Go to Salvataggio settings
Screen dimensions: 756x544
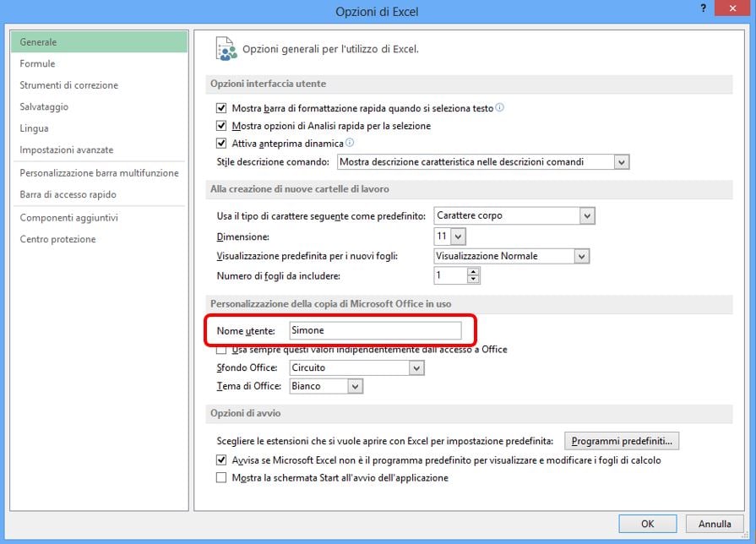coord(100,106)
